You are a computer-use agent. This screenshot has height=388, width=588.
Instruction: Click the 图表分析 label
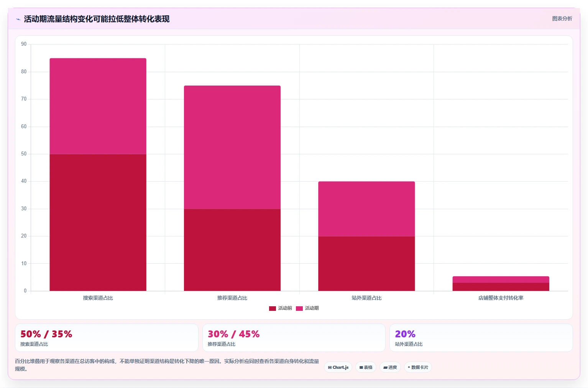[x=562, y=18]
